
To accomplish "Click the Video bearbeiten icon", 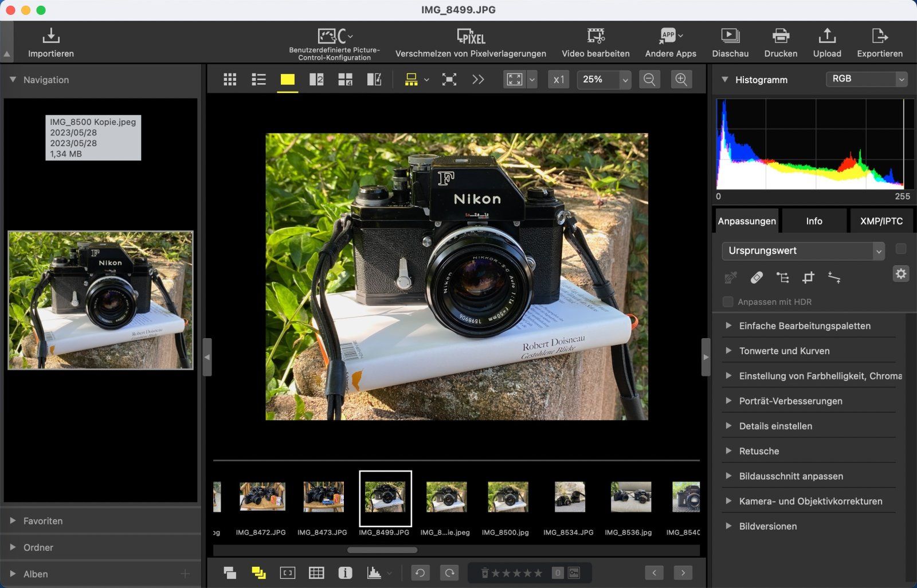I will point(595,37).
